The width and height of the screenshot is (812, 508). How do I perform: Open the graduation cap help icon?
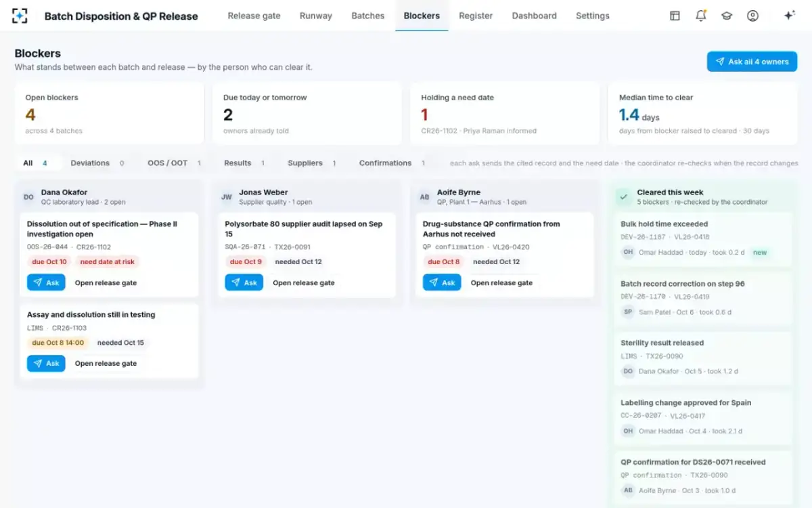727,16
